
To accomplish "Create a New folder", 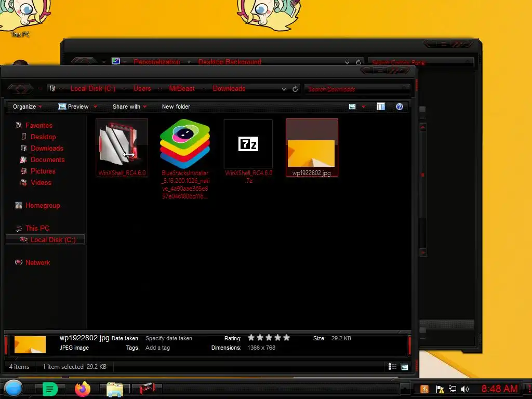I will click(176, 107).
